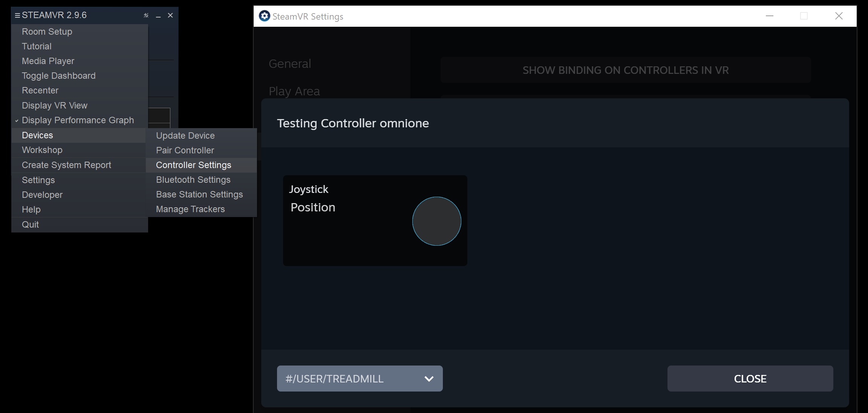
Task: Choose Pair Controller in submenu
Action: click(x=201, y=150)
